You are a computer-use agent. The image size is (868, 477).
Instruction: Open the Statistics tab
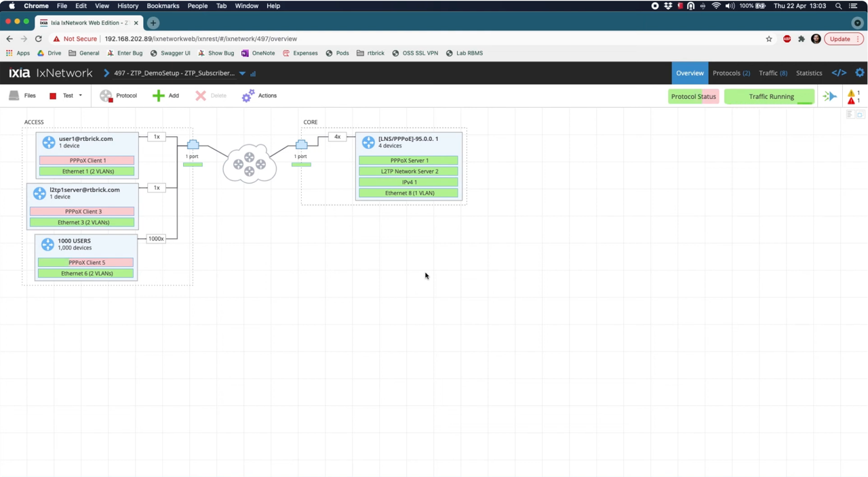(x=809, y=72)
